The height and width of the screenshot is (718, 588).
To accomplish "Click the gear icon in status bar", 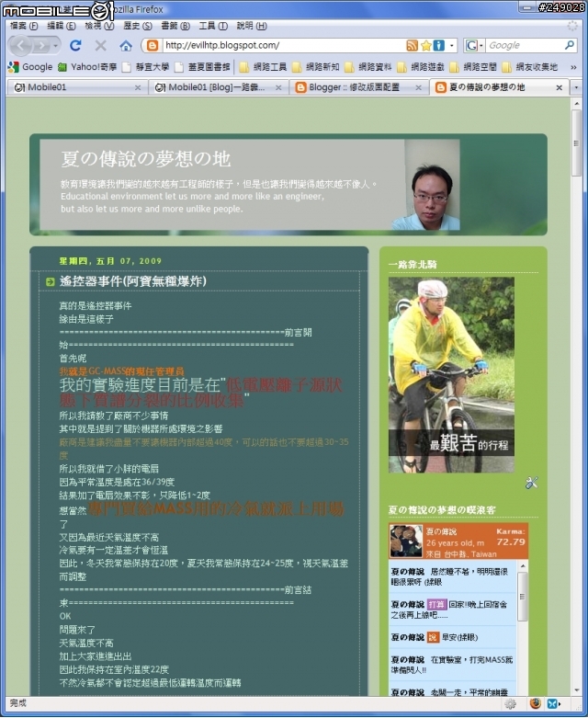I will pyautogui.click(x=510, y=704).
